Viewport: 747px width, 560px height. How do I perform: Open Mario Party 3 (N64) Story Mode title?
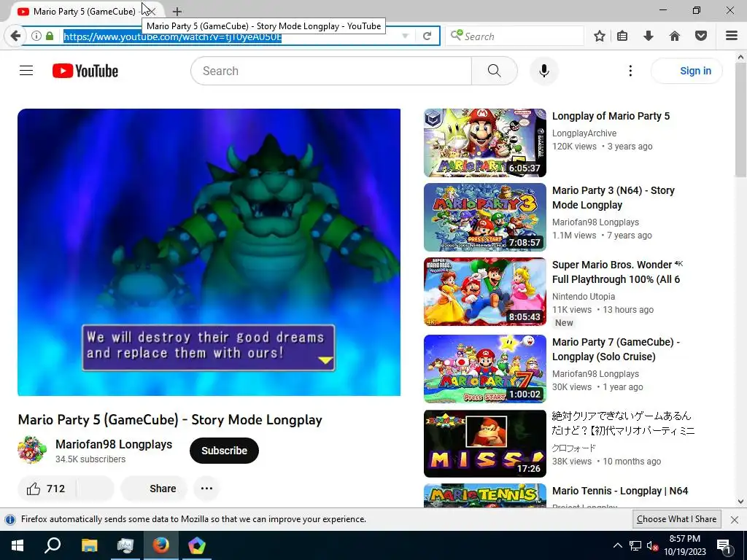click(613, 198)
